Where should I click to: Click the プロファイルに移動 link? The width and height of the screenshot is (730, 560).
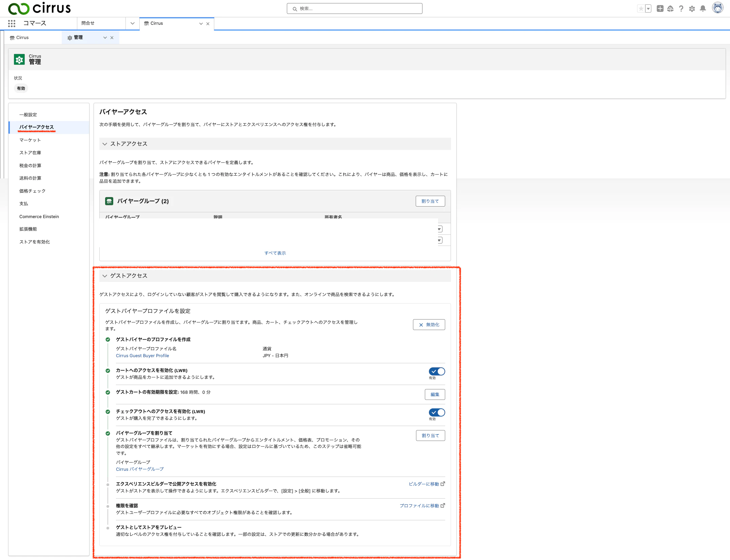point(422,506)
